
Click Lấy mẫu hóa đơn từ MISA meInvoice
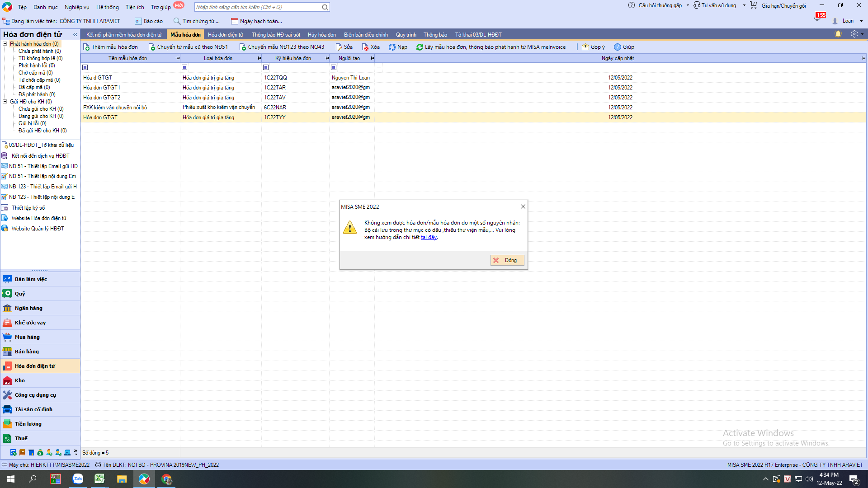click(491, 47)
